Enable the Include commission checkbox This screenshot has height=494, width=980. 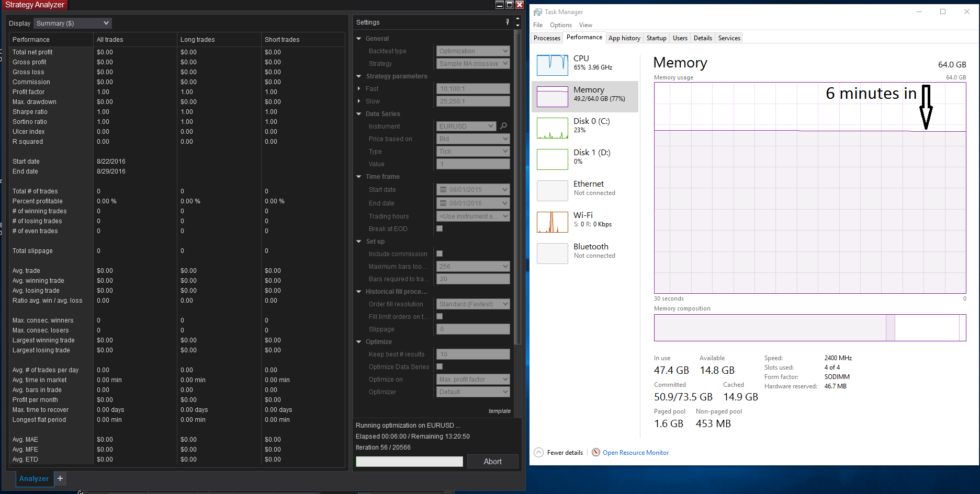point(440,254)
